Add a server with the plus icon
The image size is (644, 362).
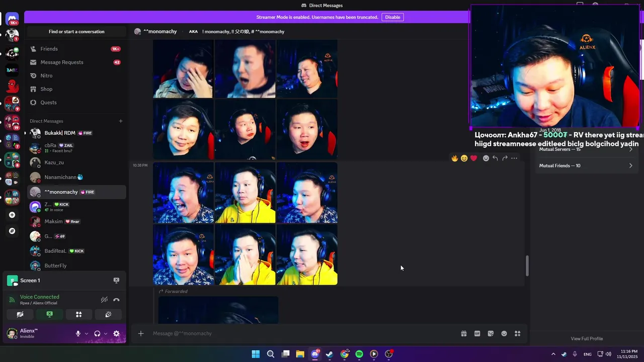12,215
